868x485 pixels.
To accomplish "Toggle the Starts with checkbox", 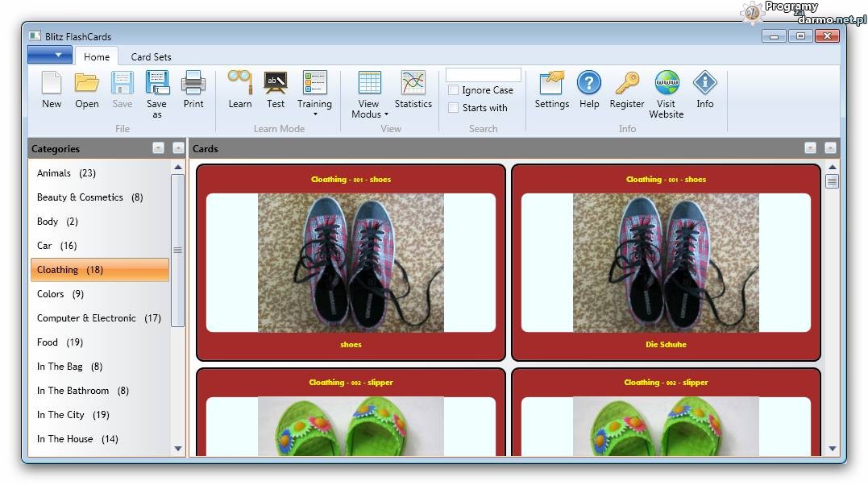I will pos(454,108).
